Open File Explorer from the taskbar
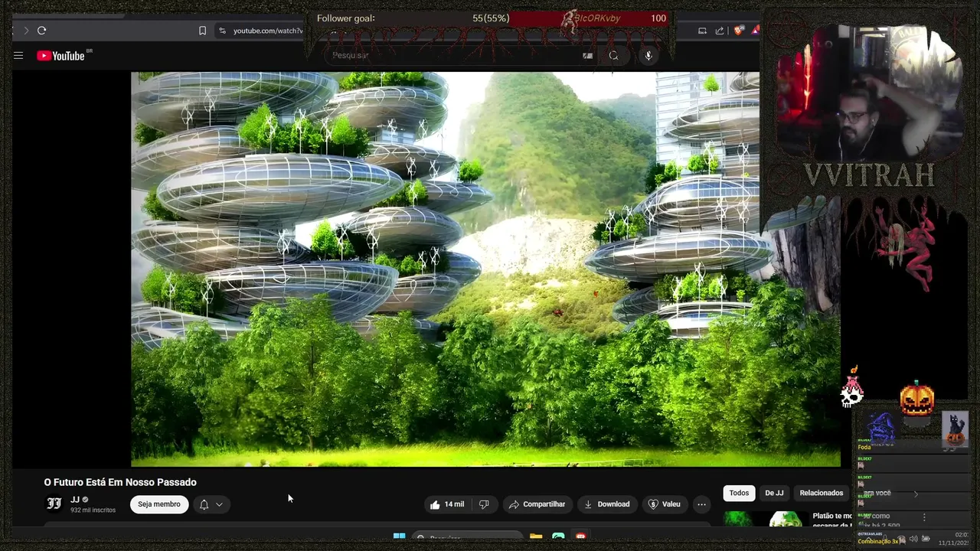 pyautogui.click(x=536, y=537)
